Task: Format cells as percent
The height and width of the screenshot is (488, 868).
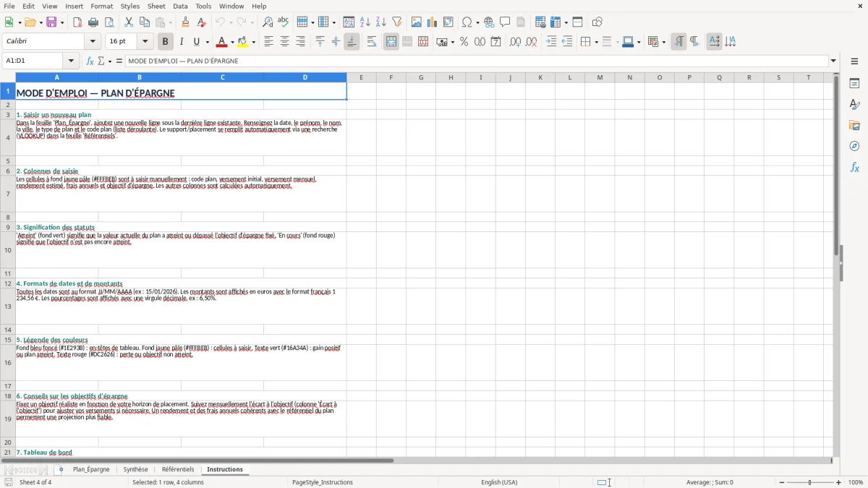Action: click(x=464, y=42)
